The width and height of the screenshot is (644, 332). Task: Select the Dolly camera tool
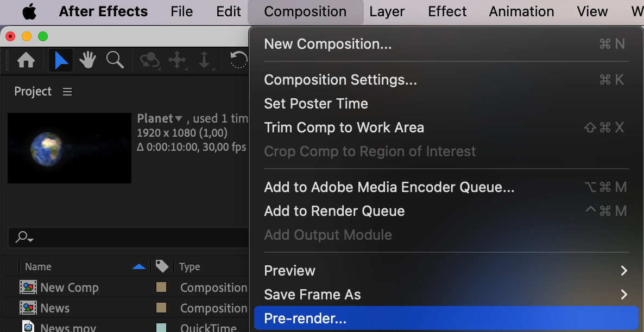(x=204, y=60)
